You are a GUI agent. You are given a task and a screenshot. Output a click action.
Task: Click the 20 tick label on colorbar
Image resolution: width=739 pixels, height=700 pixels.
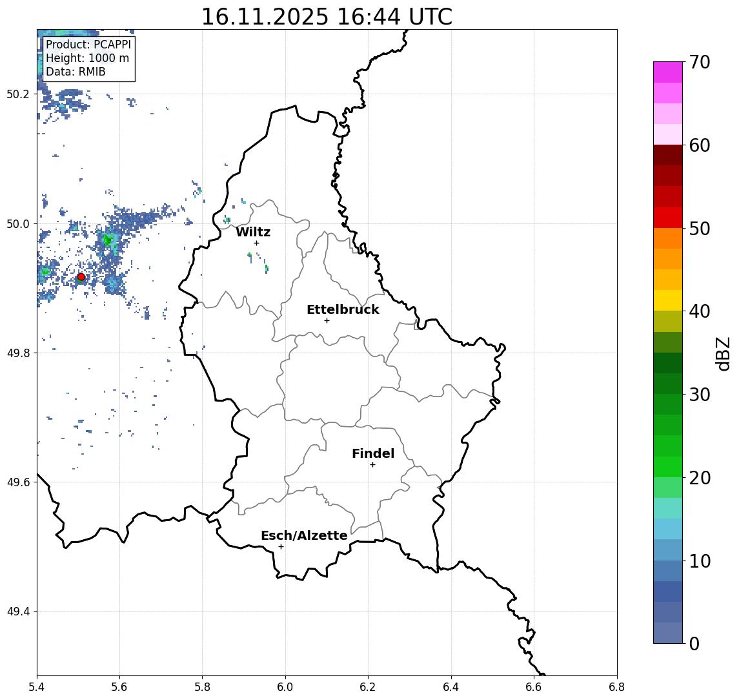point(700,477)
